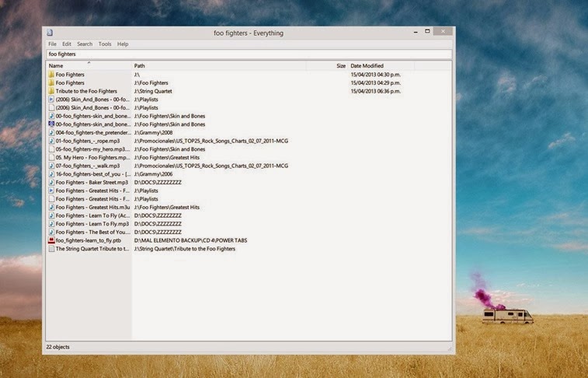Select the 'Tribute to the Foo Fighters' folder name
Image resolution: width=588 pixels, height=378 pixels.
[x=86, y=91]
